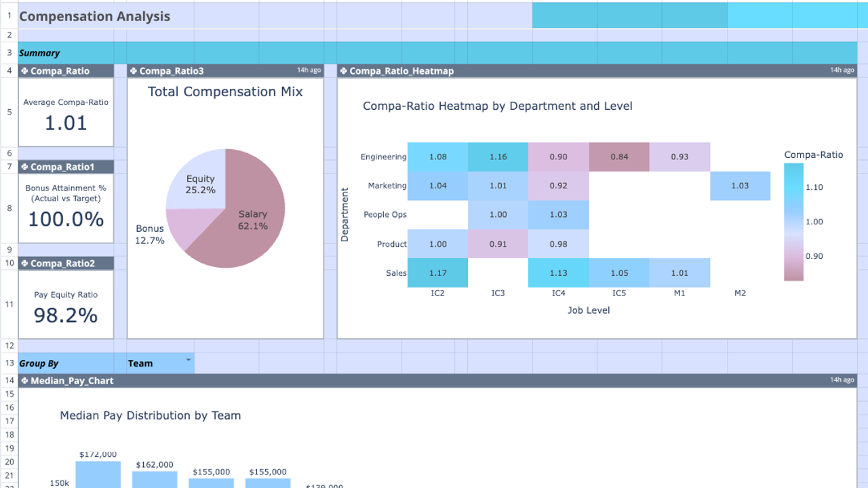Screen dimensions: 868x488
Task: Click the Median_Pay_Chart header bar title
Action: [x=72, y=381]
